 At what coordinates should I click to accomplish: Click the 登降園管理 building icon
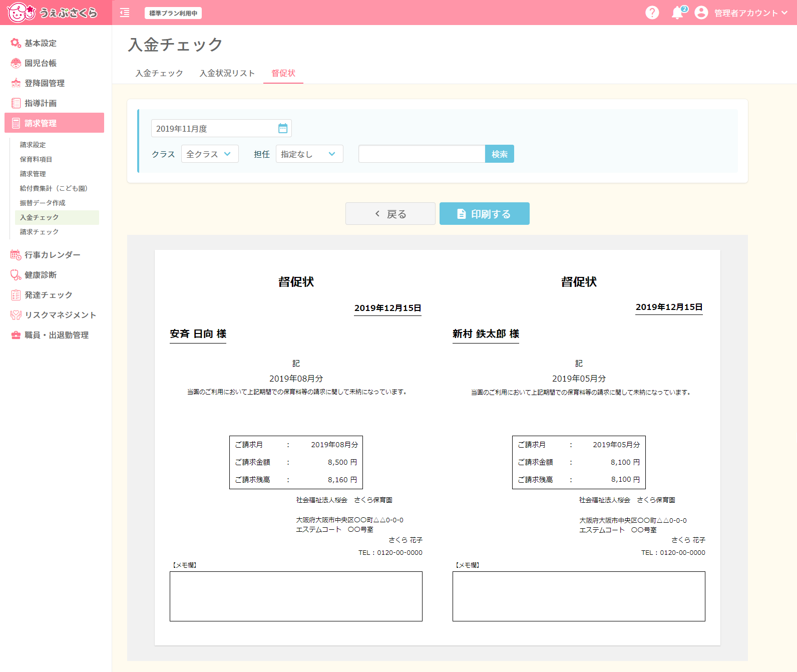[x=16, y=83]
